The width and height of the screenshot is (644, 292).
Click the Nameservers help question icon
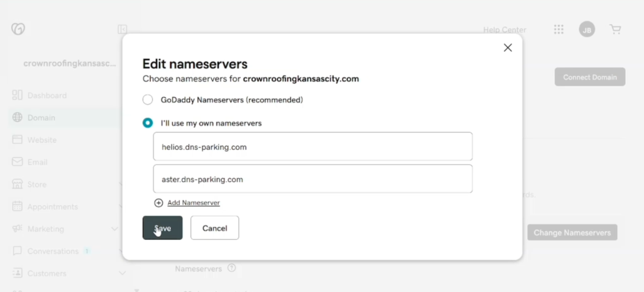point(231,268)
